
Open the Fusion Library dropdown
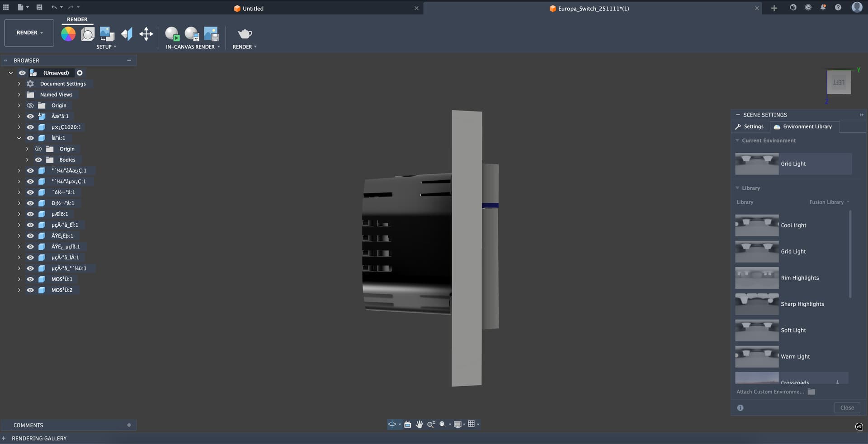click(x=829, y=202)
